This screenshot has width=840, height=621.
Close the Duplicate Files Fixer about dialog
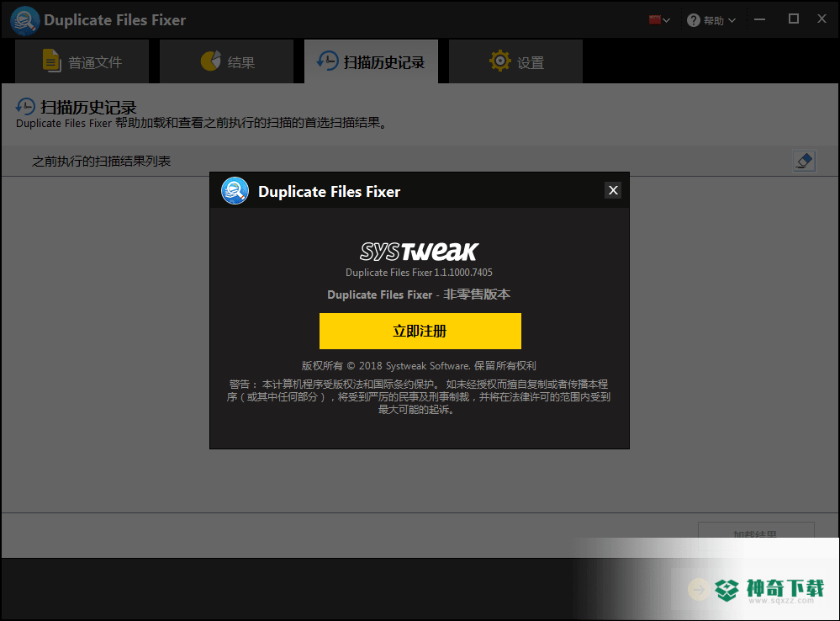pos(613,190)
